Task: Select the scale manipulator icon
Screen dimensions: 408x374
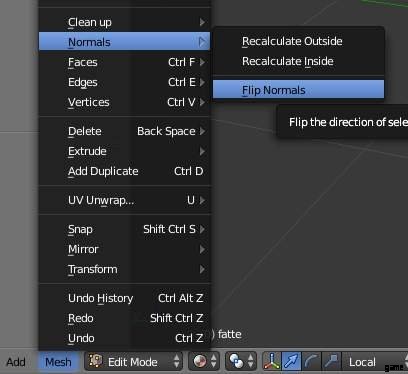Action: pos(331,361)
